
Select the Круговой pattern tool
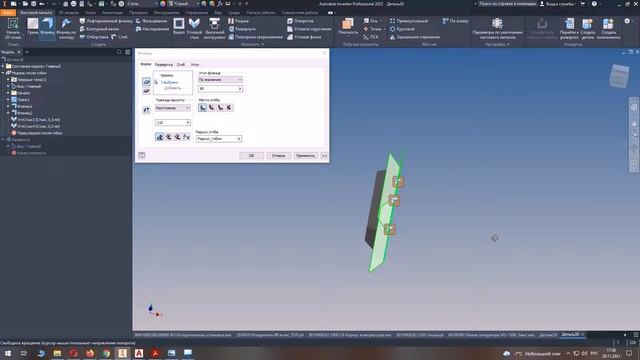point(402,29)
